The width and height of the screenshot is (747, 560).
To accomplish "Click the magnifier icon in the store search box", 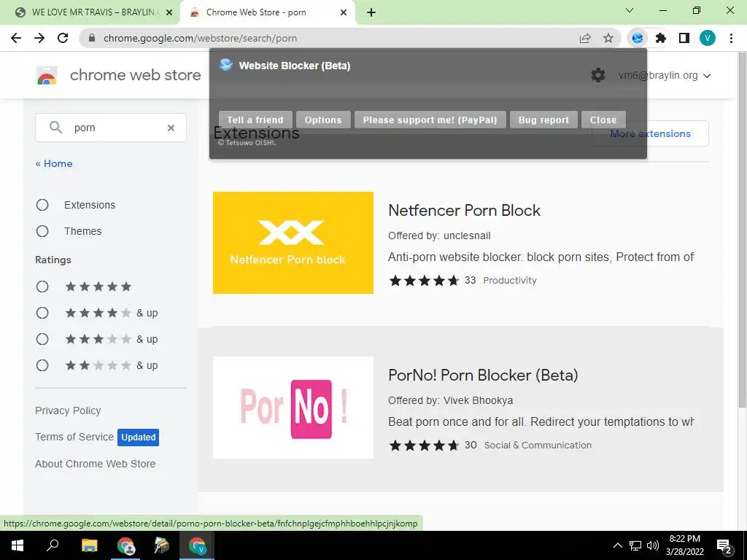I will [55, 127].
